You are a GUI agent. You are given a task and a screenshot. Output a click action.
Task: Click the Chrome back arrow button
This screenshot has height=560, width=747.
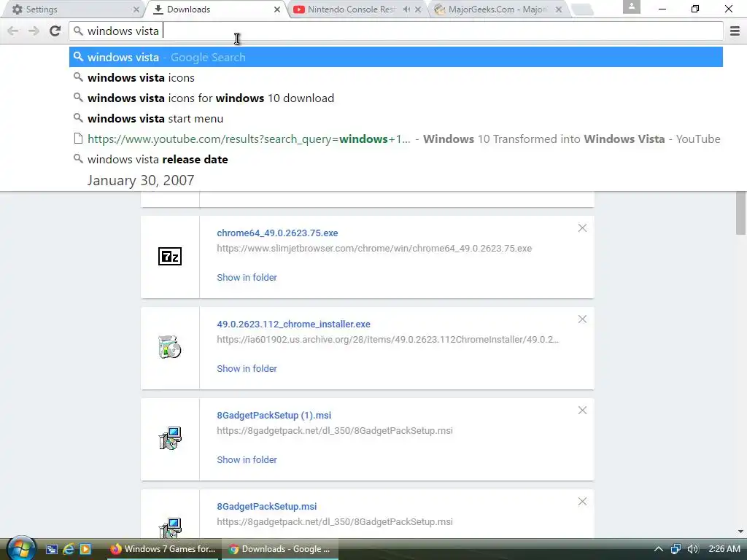click(13, 31)
